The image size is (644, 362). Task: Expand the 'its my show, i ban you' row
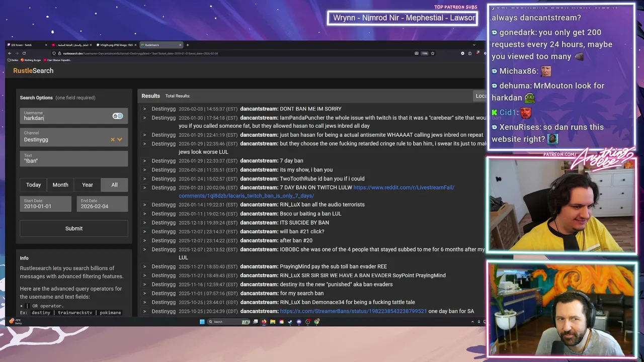coord(144,170)
